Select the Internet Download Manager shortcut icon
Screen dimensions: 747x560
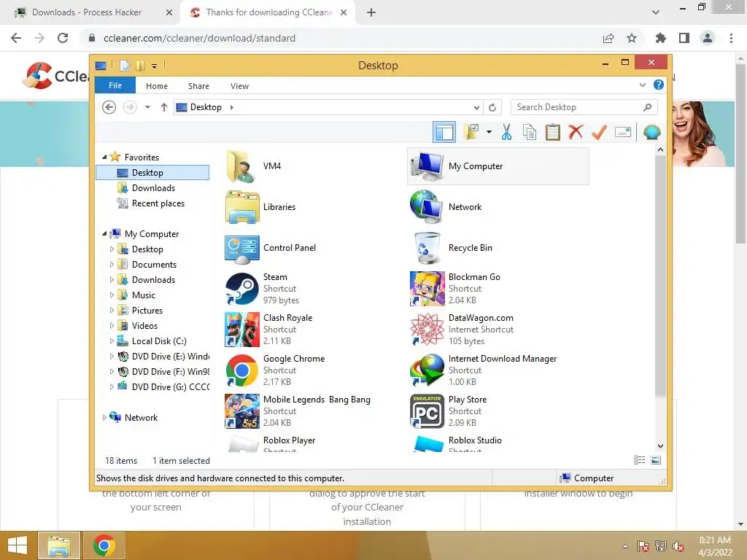pos(427,370)
